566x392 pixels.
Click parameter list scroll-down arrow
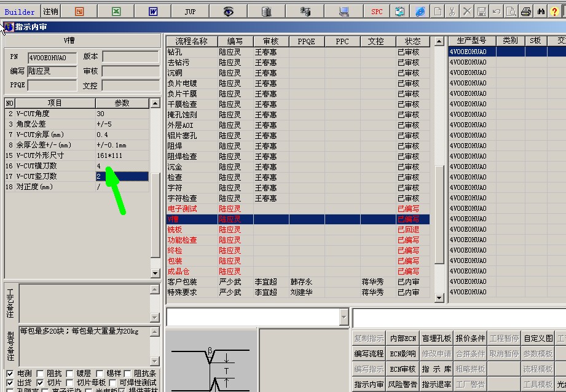pyautogui.click(x=155, y=273)
